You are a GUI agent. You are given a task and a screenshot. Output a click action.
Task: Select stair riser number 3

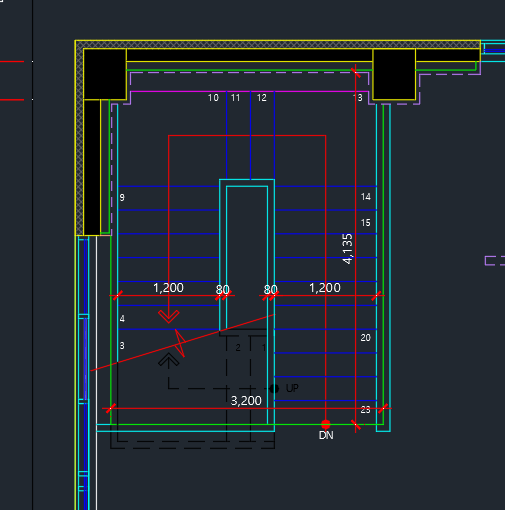pos(122,346)
